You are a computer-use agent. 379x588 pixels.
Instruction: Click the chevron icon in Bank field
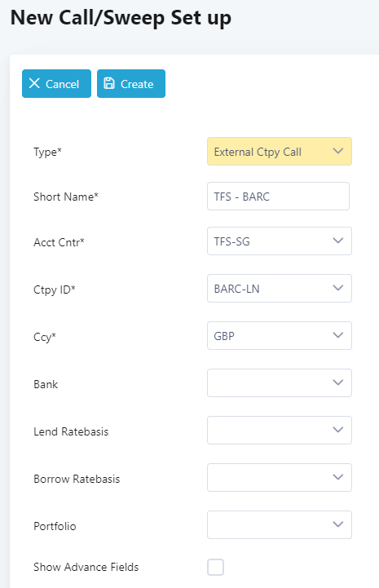pos(337,382)
